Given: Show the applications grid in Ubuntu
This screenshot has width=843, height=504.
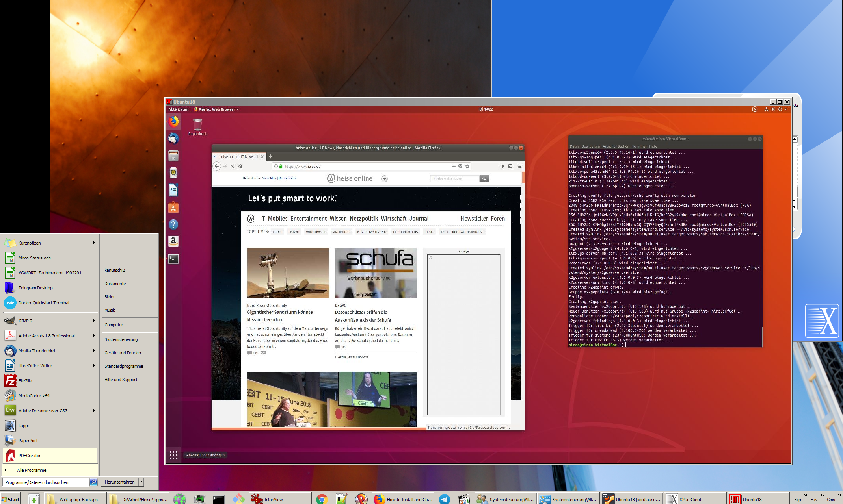Looking at the screenshot, I should (173, 455).
